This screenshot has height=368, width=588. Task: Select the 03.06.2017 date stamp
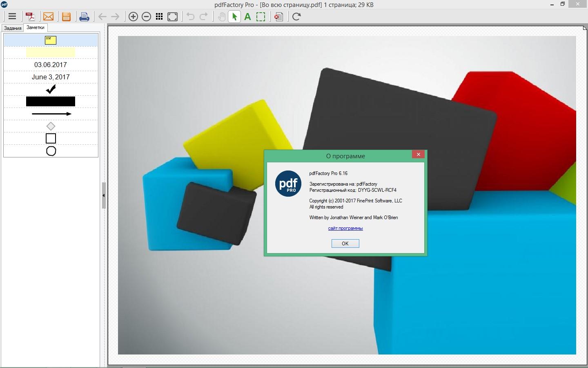point(51,65)
